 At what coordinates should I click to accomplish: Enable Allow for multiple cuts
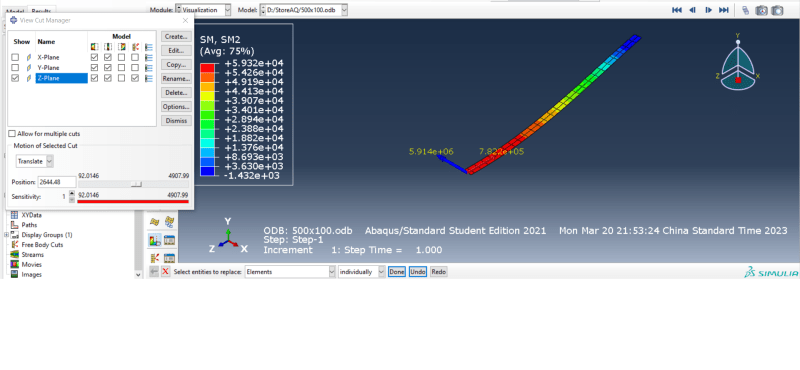pyautogui.click(x=12, y=134)
